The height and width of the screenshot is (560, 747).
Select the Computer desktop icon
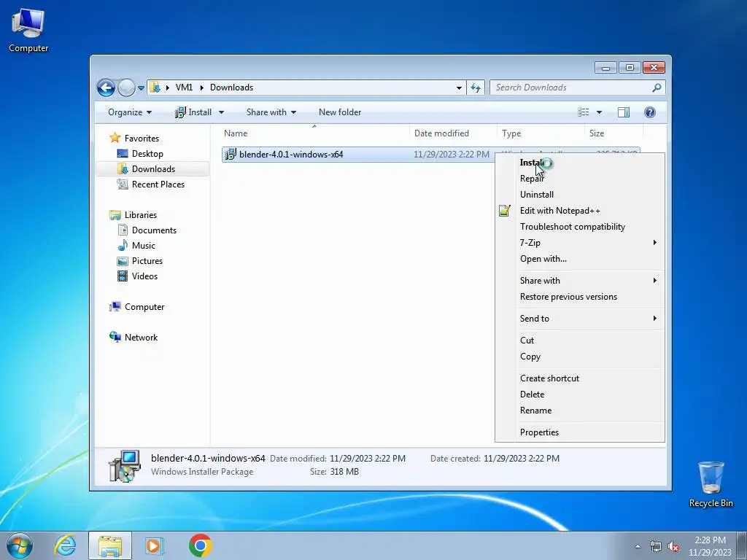tap(28, 31)
